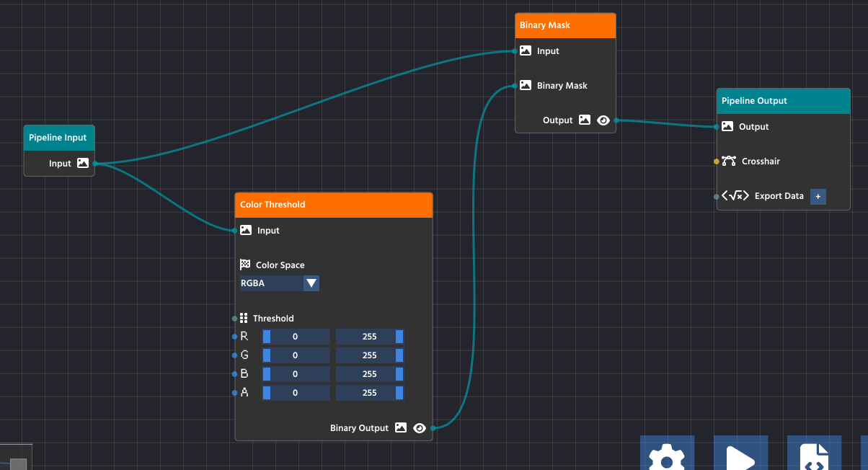Viewport: 868px width, 470px height.
Task: Select the Binary Mask node header
Action: (x=565, y=25)
